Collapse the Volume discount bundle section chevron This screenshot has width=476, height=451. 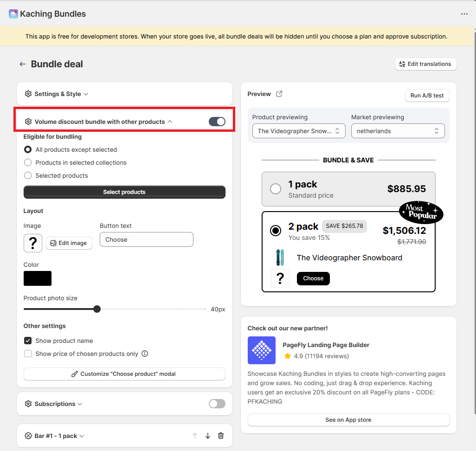point(170,122)
